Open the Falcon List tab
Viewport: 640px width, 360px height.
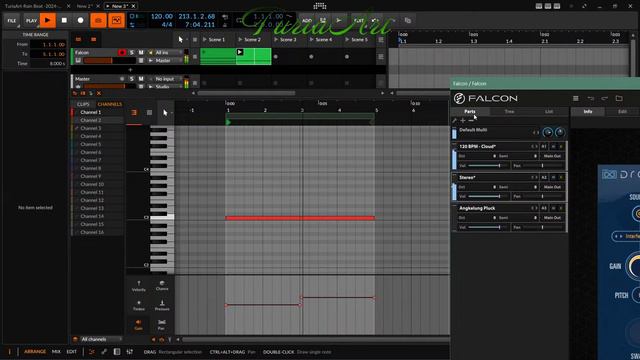549,111
